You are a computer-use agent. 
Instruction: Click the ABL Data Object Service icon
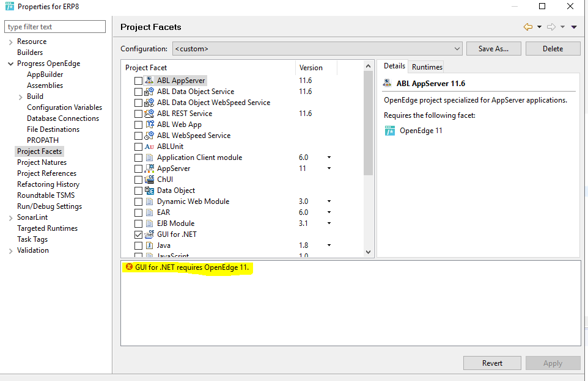tap(149, 92)
